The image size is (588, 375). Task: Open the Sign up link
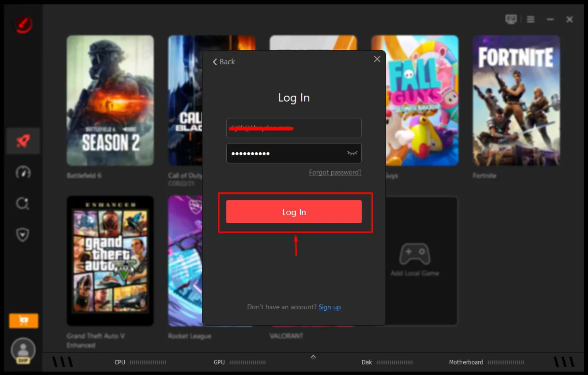(x=329, y=307)
